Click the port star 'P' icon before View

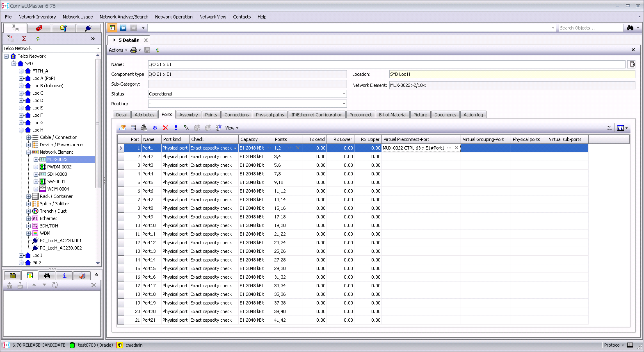(x=219, y=128)
